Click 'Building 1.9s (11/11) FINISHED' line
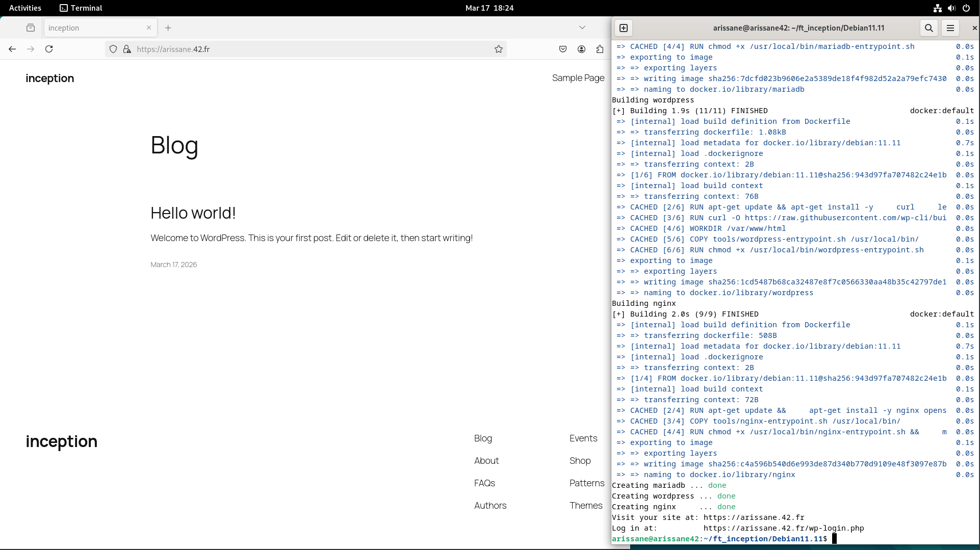The height and width of the screenshot is (550, 980). [690, 111]
